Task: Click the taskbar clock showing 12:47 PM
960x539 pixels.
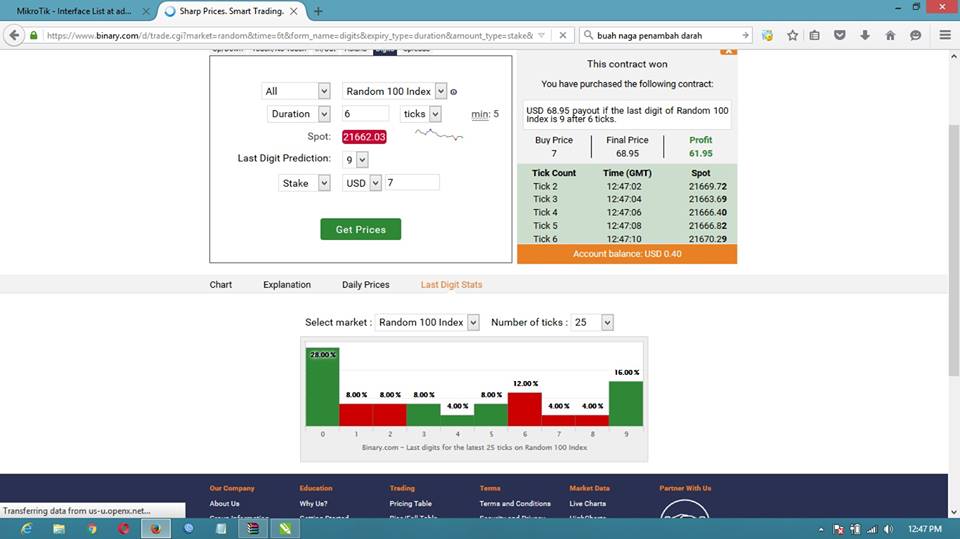Action: (924, 529)
